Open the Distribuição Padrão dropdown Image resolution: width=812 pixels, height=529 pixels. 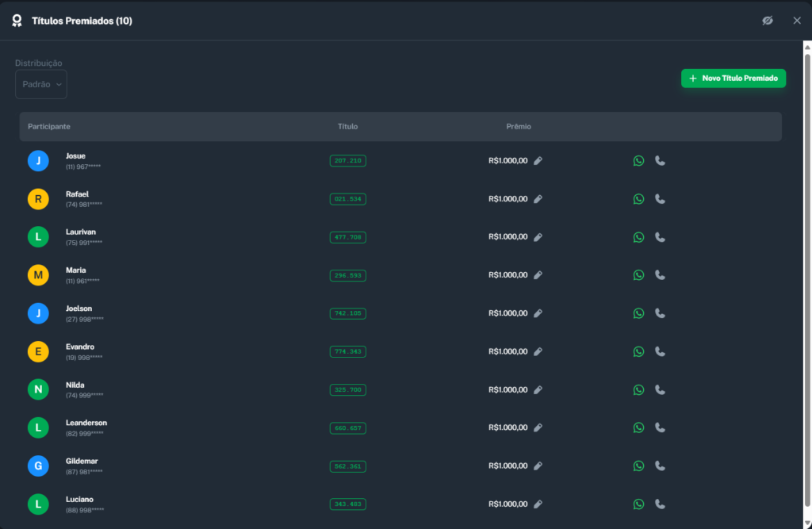pos(41,85)
